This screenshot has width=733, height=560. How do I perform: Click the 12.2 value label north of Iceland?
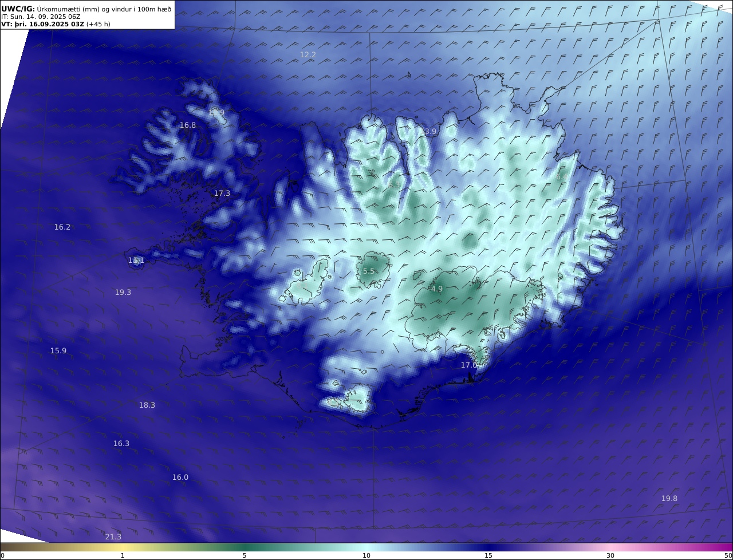click(308, 55)
